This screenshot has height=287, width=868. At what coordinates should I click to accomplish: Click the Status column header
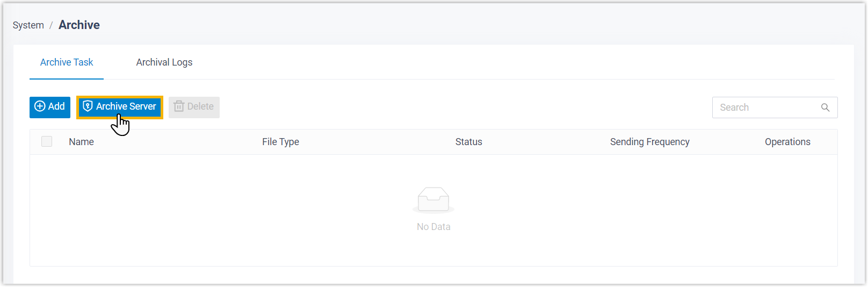pos(468,142)
